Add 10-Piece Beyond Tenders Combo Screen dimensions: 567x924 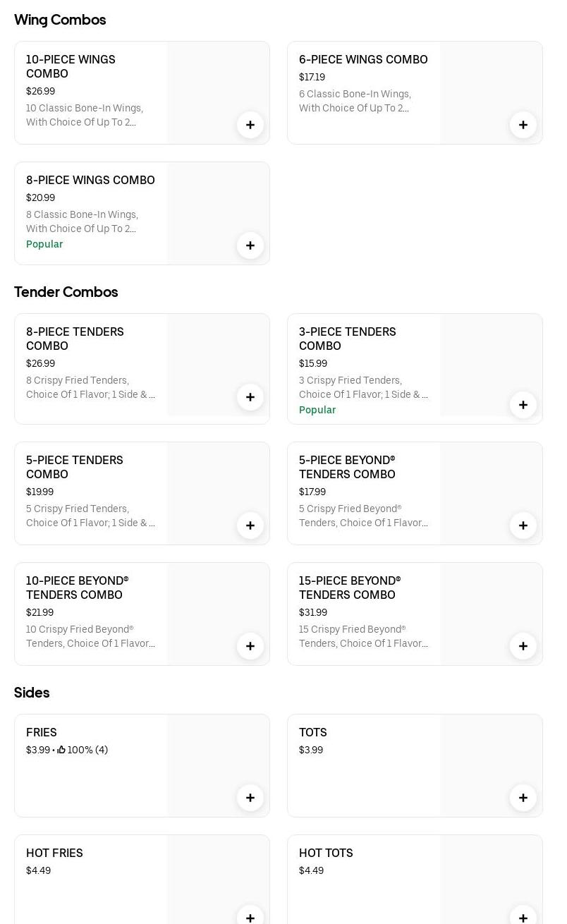[x=250, y=646]
